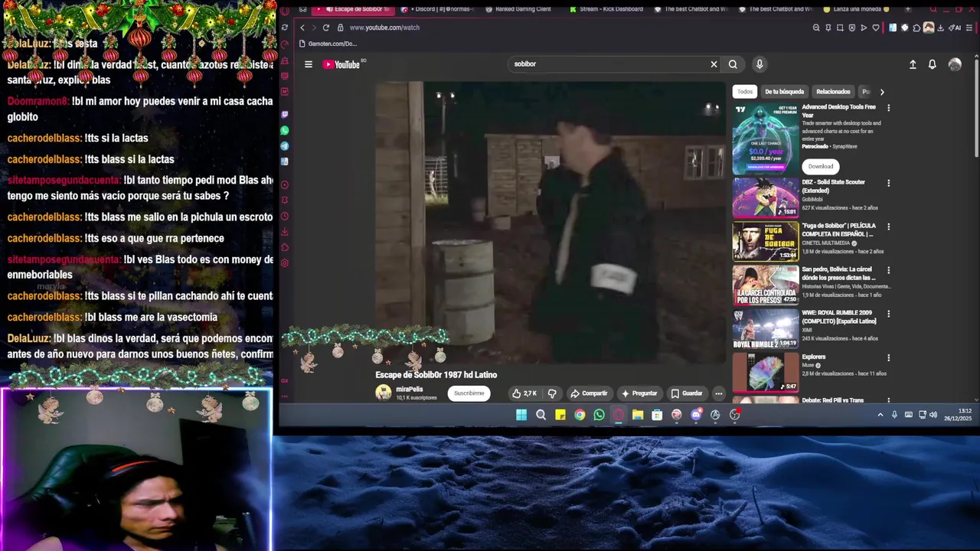The height and width of the screenshot is (551, 980).
Task: Open a new browser tab
Action: [x=907, y=9]
